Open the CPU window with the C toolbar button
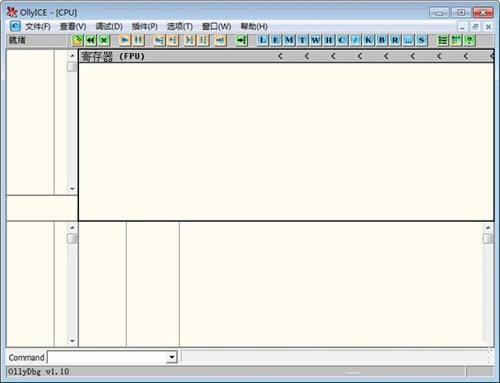The height and width of the screenshot is (383, 500). click(x=342, y=40)
